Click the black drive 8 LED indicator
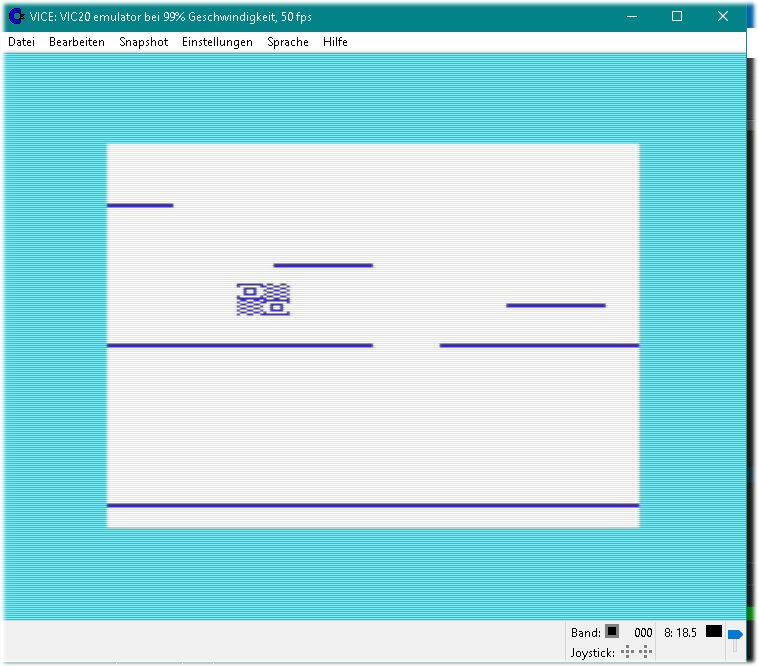This screenshot has width=758, height=666. pyautogui.click(x=714, y=631)
